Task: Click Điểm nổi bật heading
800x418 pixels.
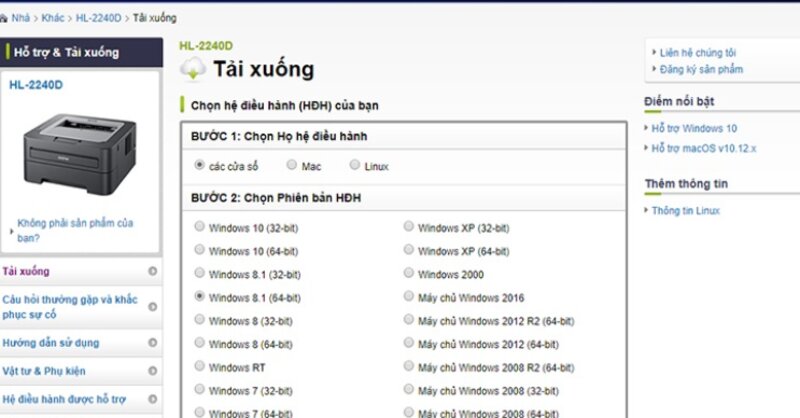Action: pos(679,101)
